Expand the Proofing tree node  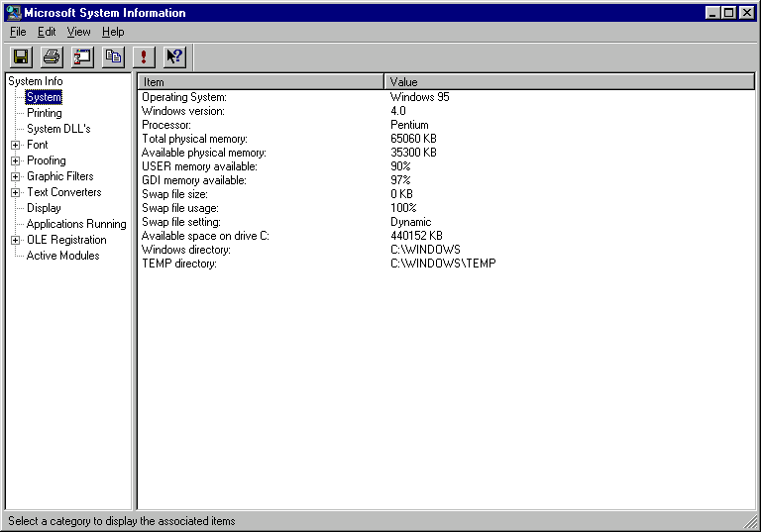pos(16,161)
